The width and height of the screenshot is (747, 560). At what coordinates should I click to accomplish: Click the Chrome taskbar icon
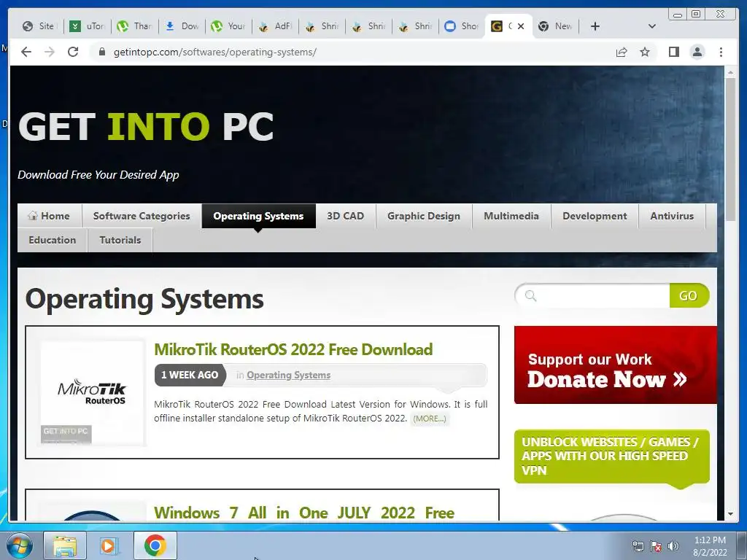155,545
